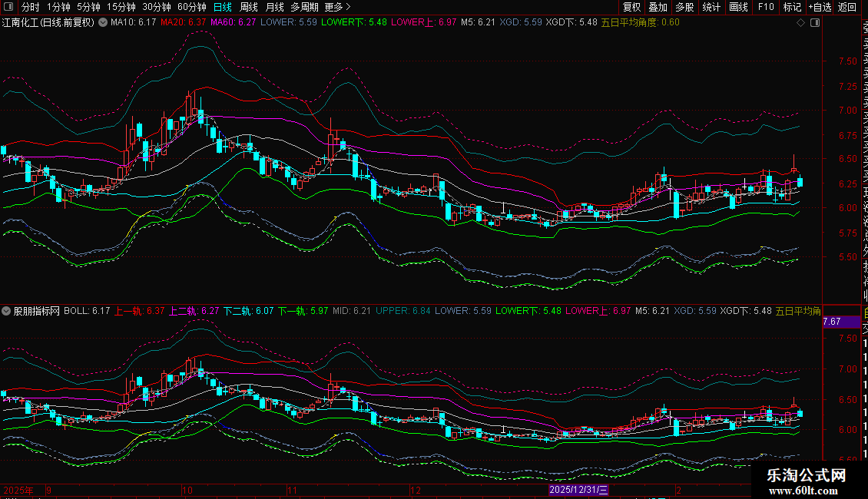Click 6.00 price level on main chart axis
The image size is (868, 499).
tap(848, 208)
